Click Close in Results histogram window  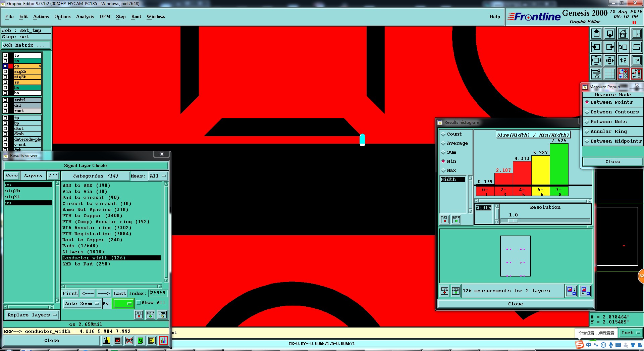516,304
